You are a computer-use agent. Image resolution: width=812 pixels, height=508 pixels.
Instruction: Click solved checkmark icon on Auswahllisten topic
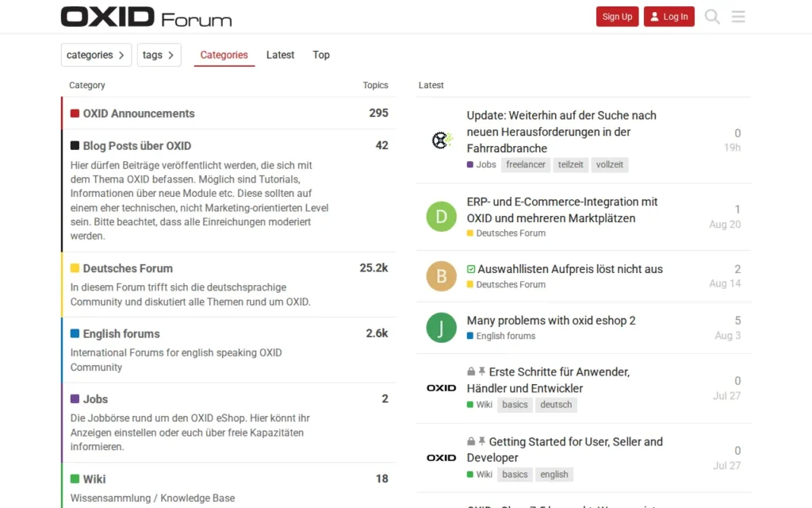click(x=471, y=269)
